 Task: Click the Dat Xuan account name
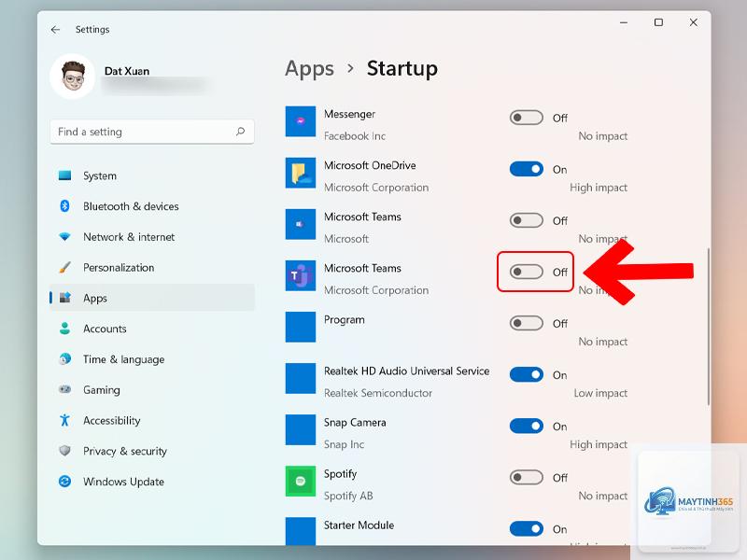[127, 71]
